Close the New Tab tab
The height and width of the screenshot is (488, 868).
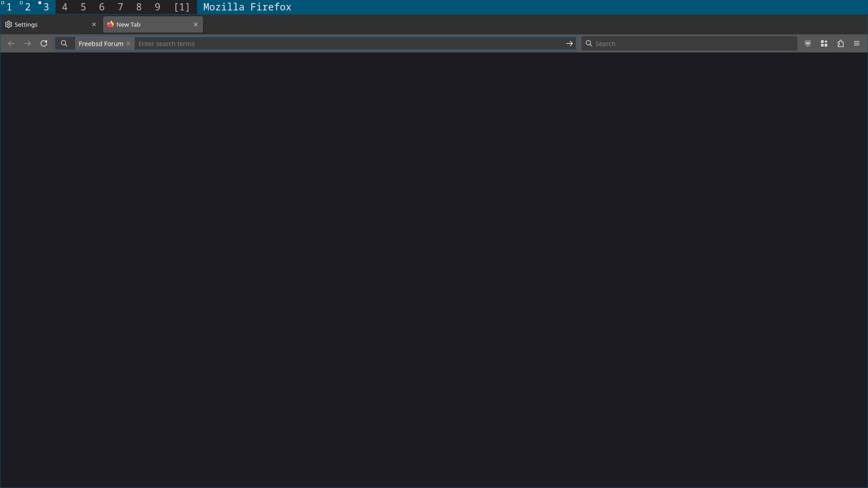(x=196, y=24)
